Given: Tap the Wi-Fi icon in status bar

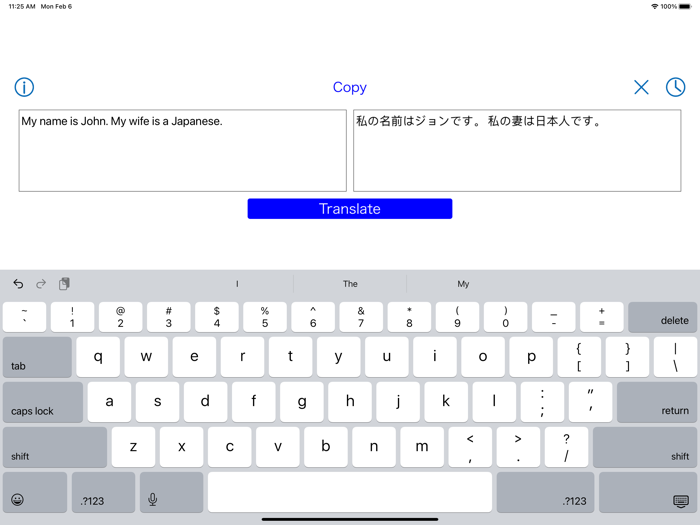Looking at the screenshot, I should point(655,6).
